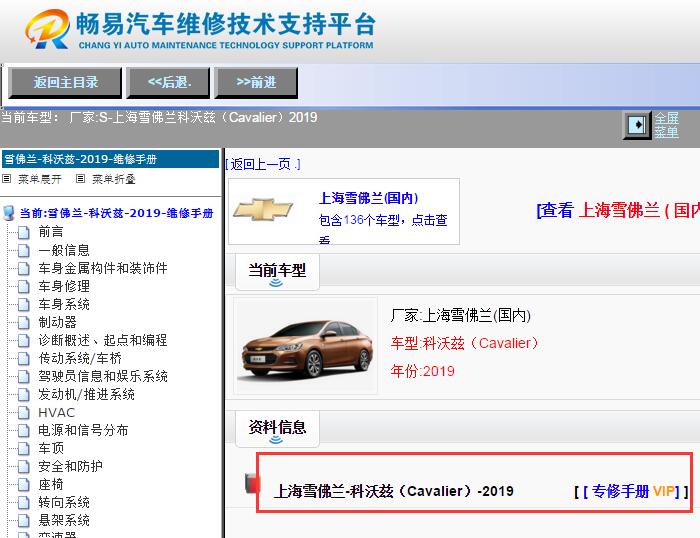The height and width of the screenshot is (538, 700).
Task: Click the Cavalier car photo thumbnail
Action: pos(306,346)
